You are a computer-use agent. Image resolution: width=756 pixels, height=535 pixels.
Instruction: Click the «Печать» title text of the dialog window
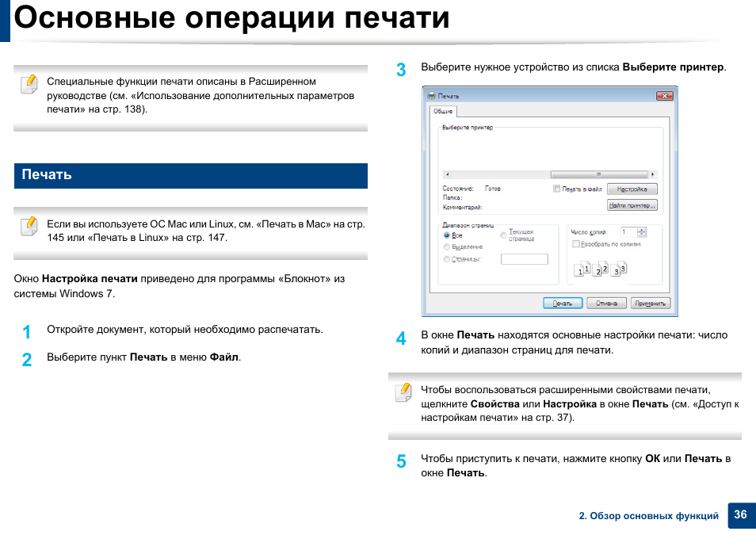(x=449, y=97)
